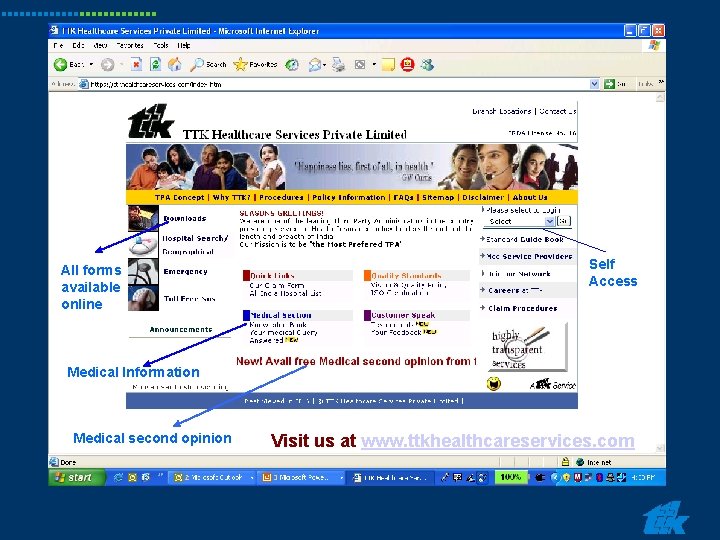The image size is (720, 540).
Task: Click the Downloads thumbnail image
Action: point(143,218)
